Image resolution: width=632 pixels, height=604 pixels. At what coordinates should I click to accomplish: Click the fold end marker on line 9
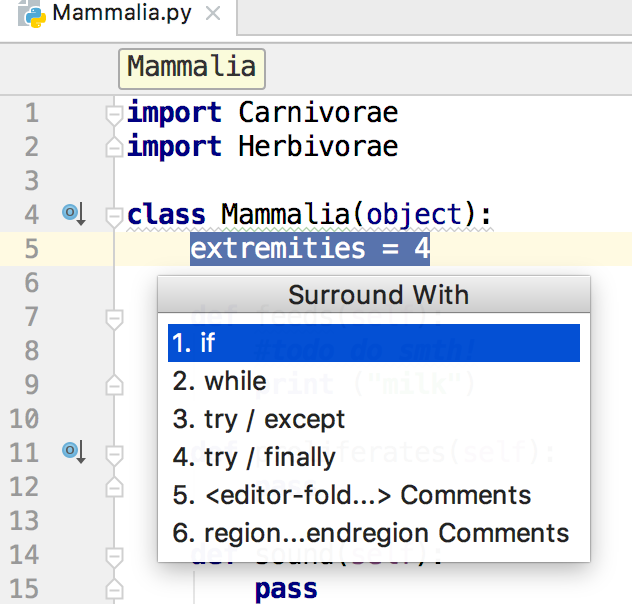tap(114, 385)
